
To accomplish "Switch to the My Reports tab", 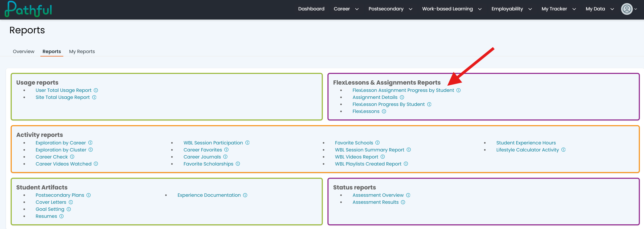I will pos(82,52).
